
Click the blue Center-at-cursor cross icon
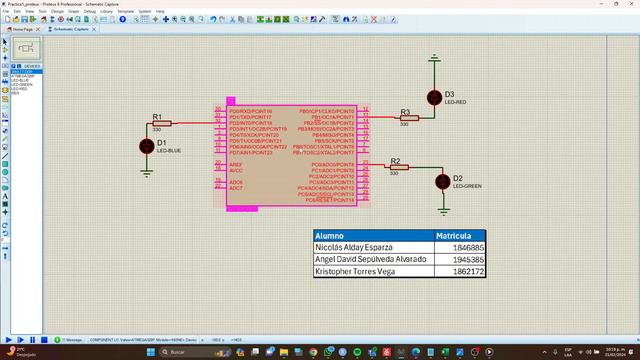point(166,19)
